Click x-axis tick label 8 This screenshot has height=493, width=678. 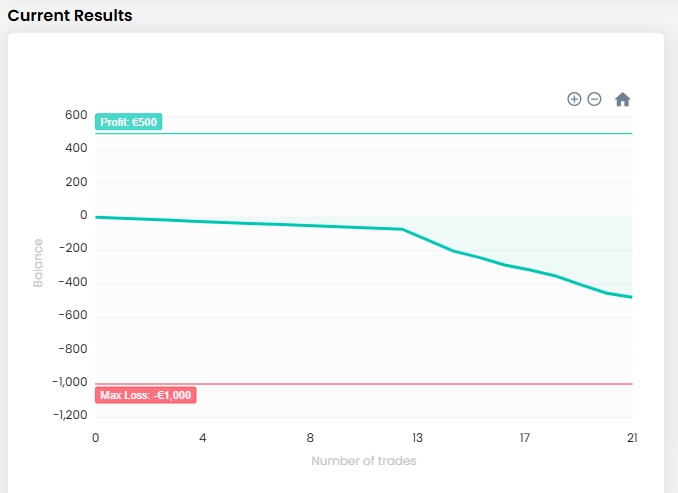(x=310, y=438)
